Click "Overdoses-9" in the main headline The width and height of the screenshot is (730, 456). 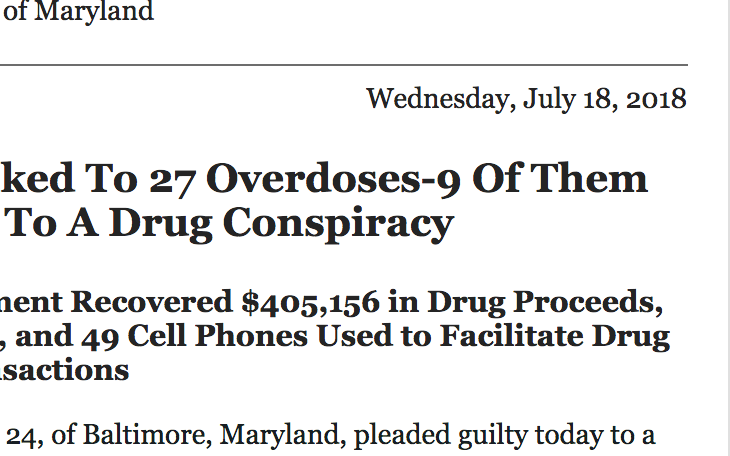[333, 179]
